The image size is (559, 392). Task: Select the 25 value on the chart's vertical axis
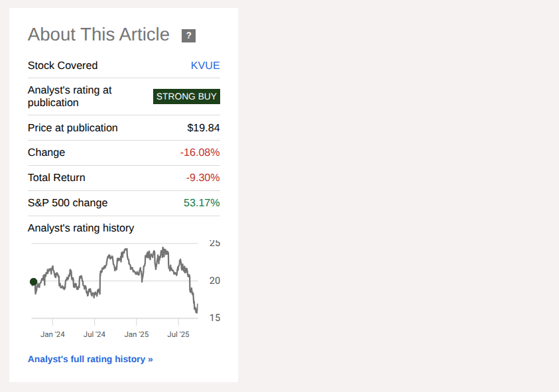[215, 243]
